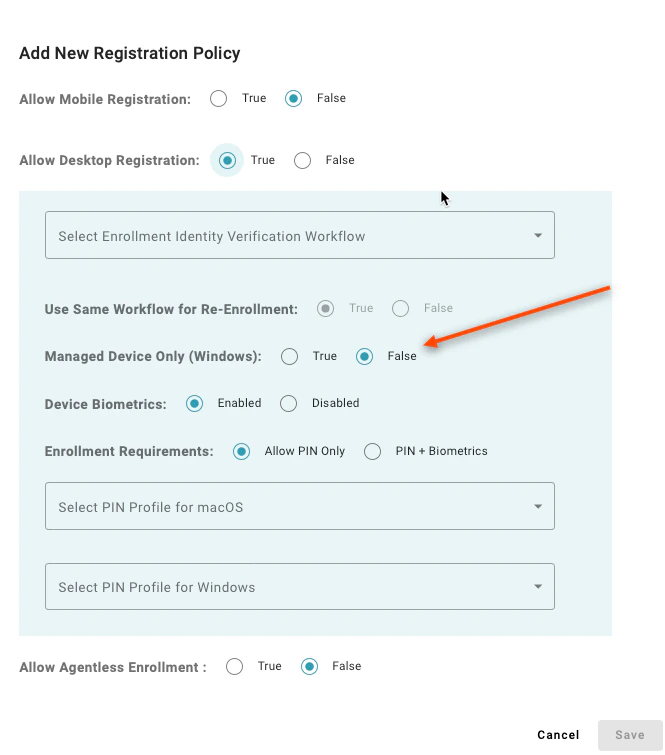
Task: Set Managed Device Only (Windows) to True
Action: [289, 357]
